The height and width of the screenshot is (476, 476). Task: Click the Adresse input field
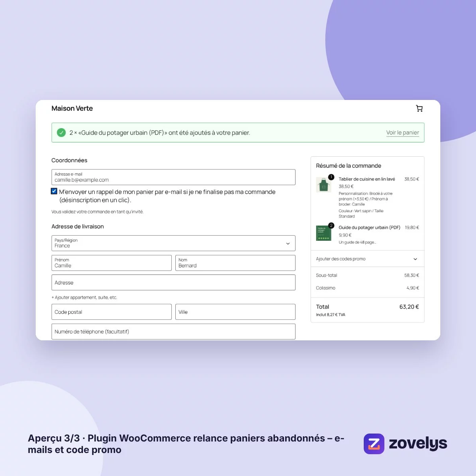173,282
